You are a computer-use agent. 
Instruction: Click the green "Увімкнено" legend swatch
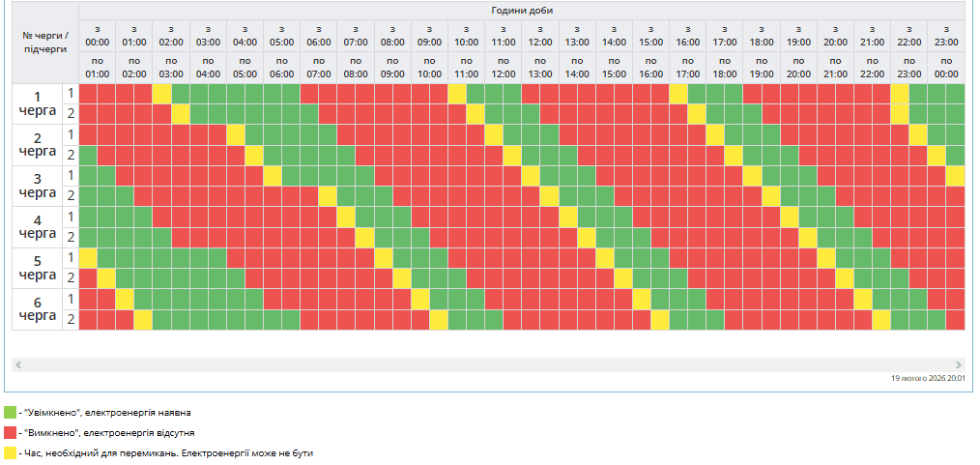[x=11, y=413]
